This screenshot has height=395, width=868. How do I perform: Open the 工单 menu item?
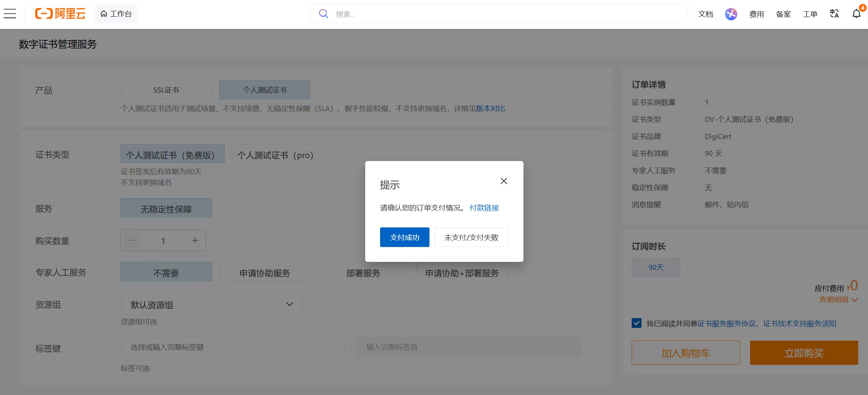810,14
